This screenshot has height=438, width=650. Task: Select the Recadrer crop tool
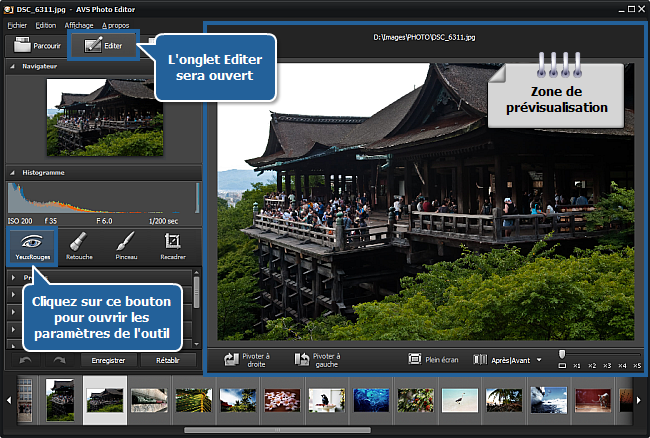coord(173,247)
